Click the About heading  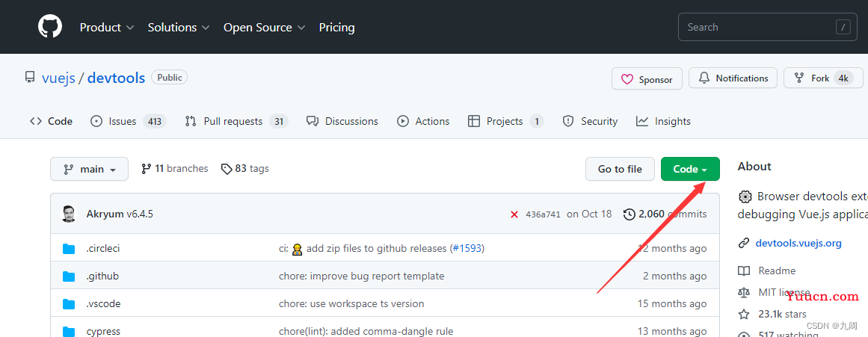[754, 167]
